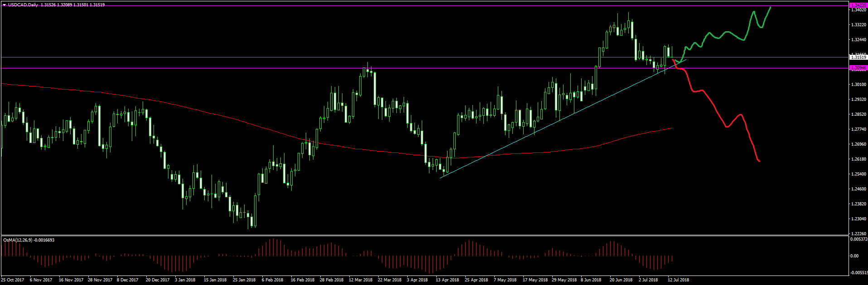This screenshot has height=285, width=868.
Task: Click the 16 Feb 2018 date label
Action: point(303,280)
